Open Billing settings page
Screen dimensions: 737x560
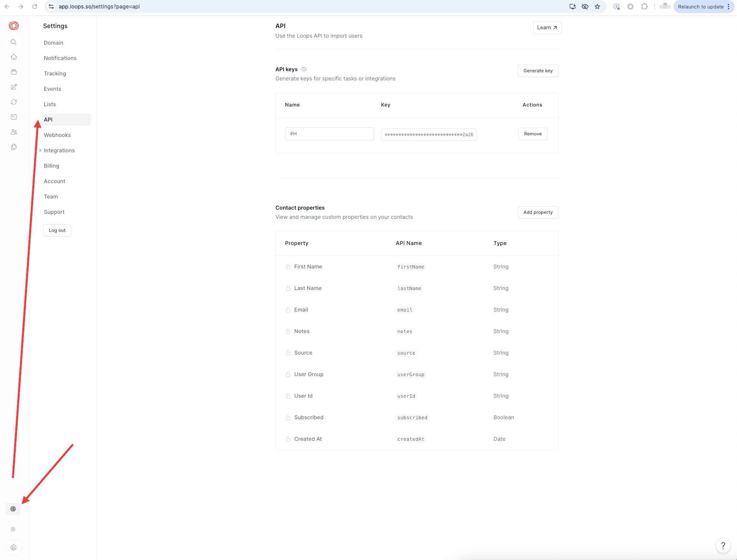point(52,166)
